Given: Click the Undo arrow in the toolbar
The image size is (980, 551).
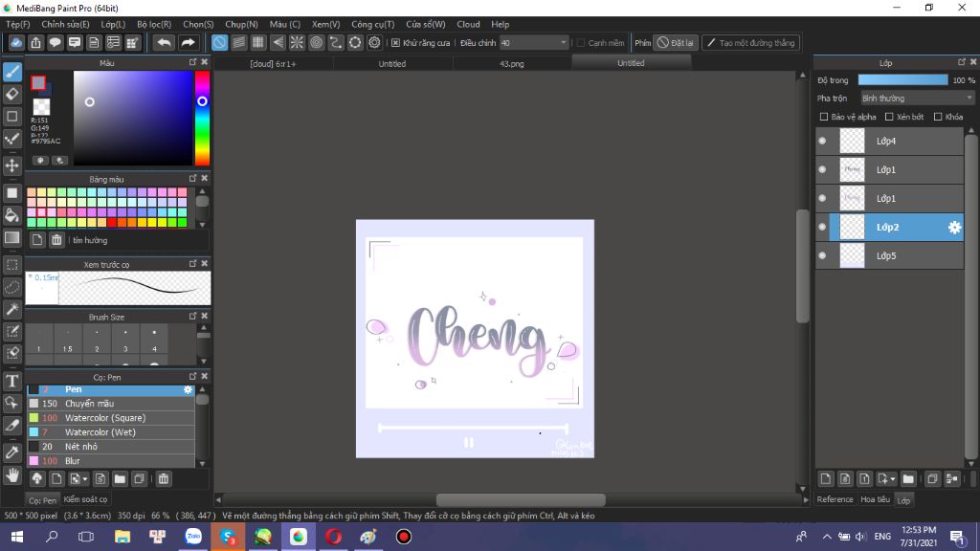Looking at the screenshot, I should 164,42.
